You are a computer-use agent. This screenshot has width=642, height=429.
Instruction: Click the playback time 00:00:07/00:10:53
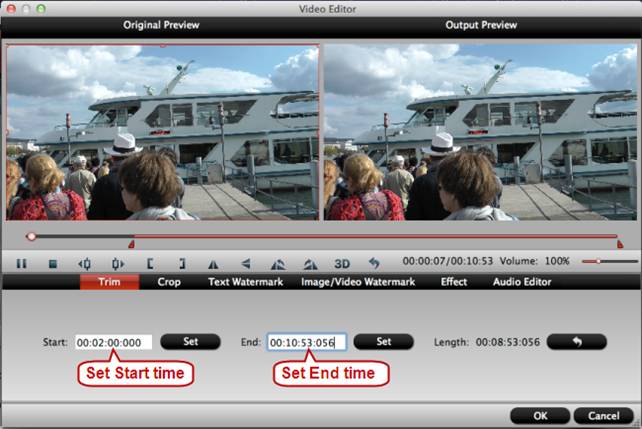point(448,261)
